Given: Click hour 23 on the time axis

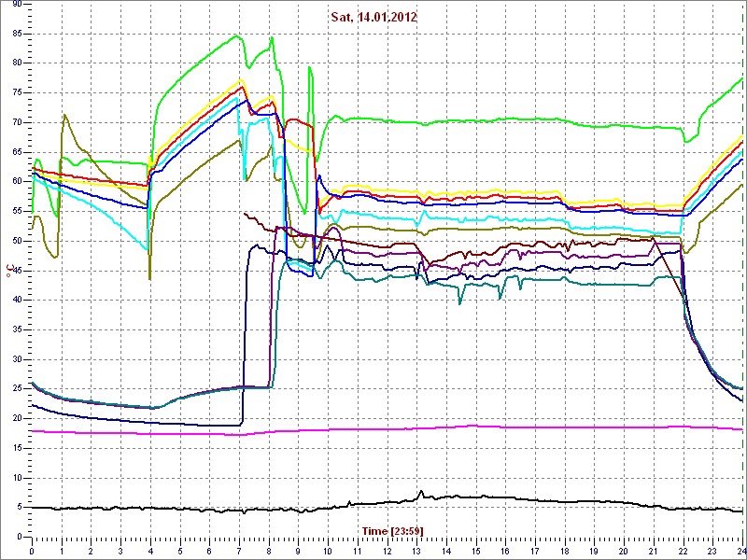Looking at the screenshot, I should [x=712, y=551].
